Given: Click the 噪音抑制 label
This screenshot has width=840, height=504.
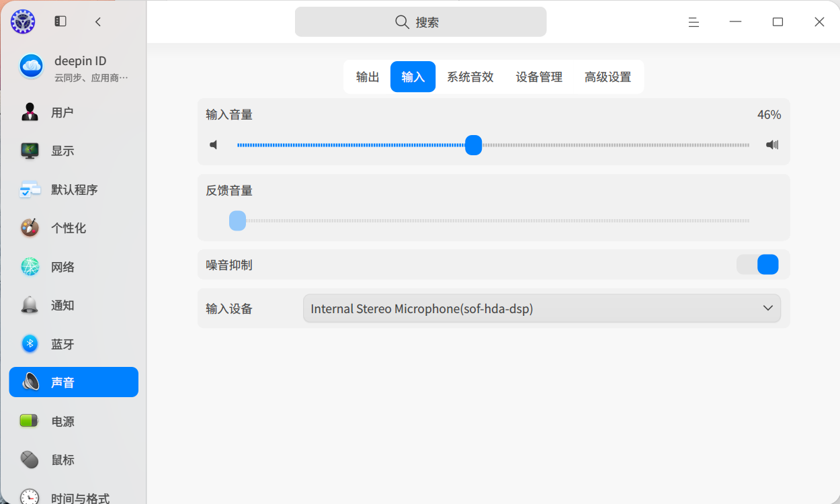Looking at the screenshot, I should click(229, 265).
